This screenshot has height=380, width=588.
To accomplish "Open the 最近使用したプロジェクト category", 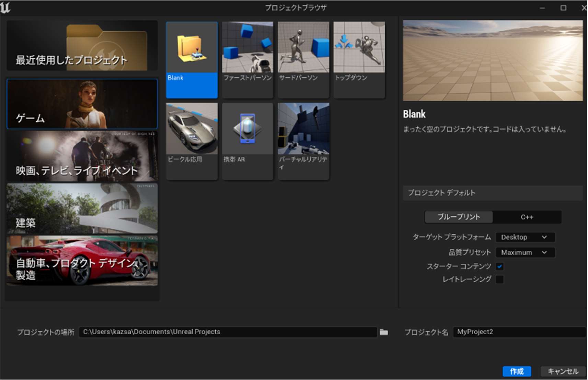I will point(82,46).
